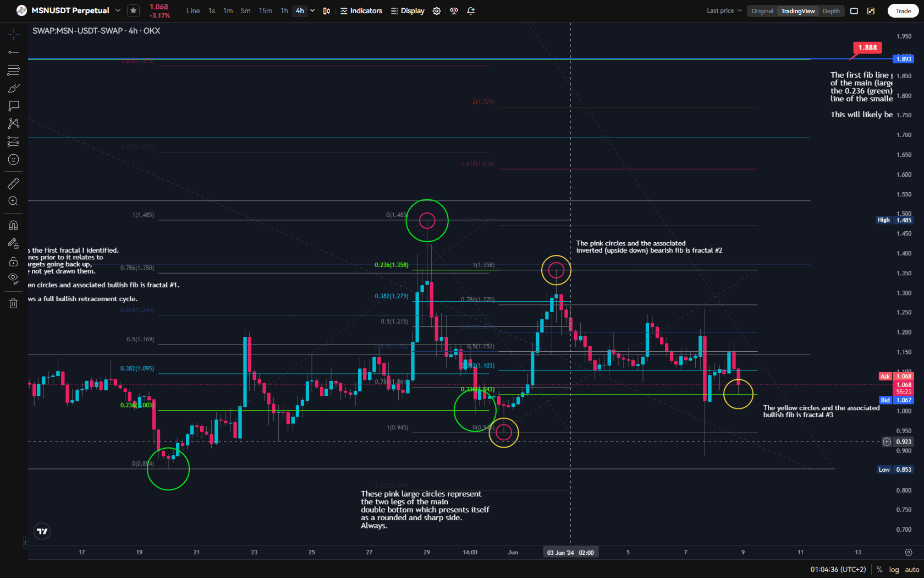924x578 pixels.
Task: Expand the MSNUSDT Perpetual pair selector
Action: [x=118, y=10]
